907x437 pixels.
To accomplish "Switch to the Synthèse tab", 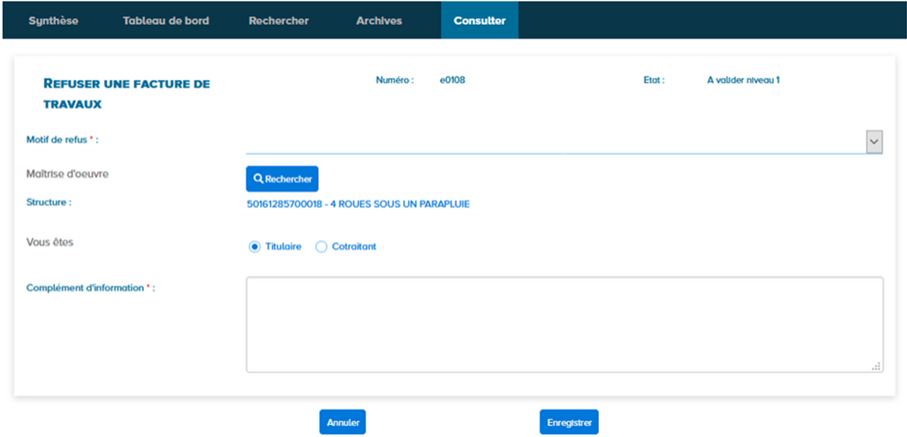I will click(53, 21).
